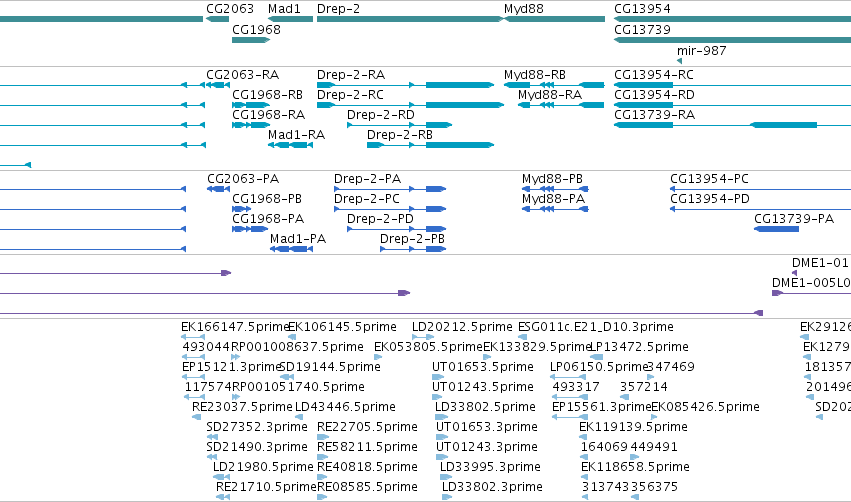Select EST LD20212.5prime

462,327
